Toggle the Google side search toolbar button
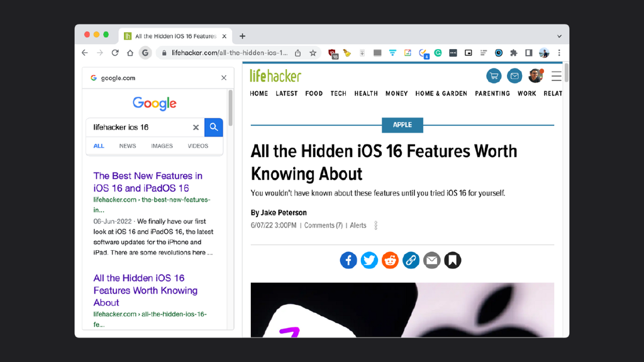 click(x=145, y=53)
